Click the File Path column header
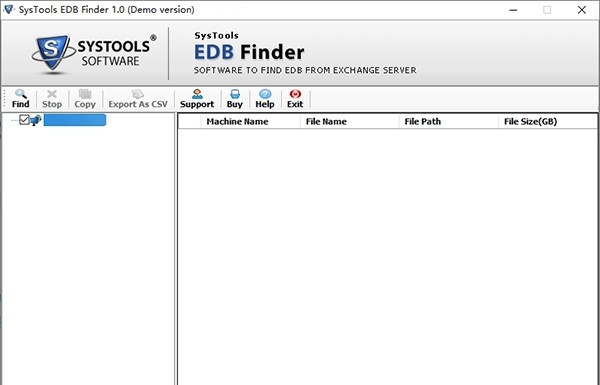 pyautogui.click(x=449, y=122)
